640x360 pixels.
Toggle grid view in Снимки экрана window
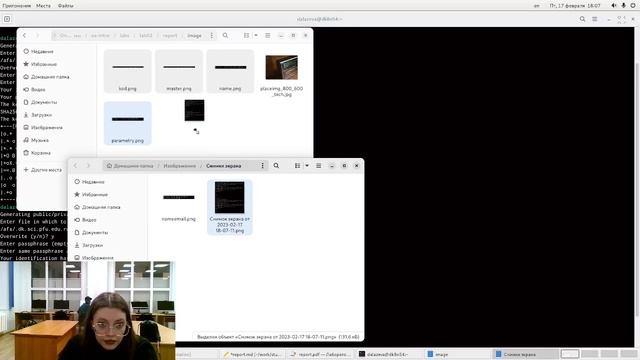pos(298,166)
